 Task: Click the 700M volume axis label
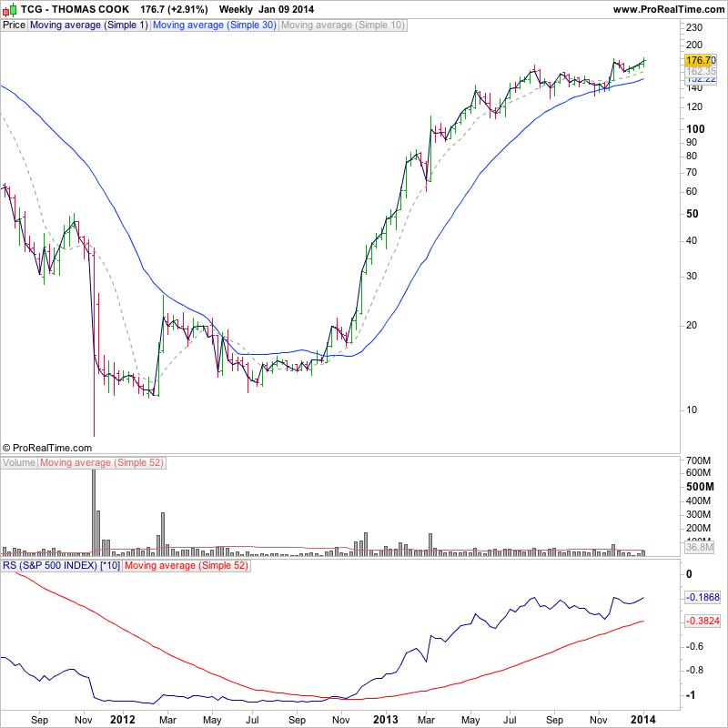pos(698,461)
